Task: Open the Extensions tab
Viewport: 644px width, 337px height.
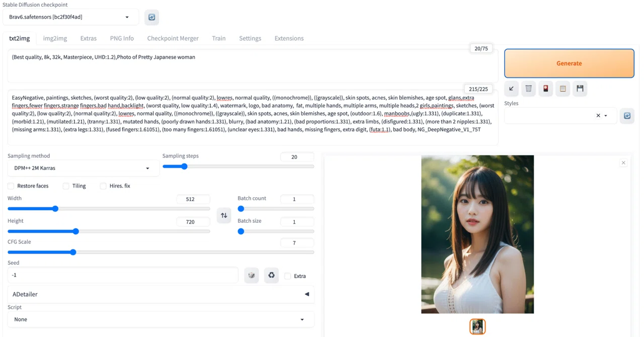Action: 289,38
